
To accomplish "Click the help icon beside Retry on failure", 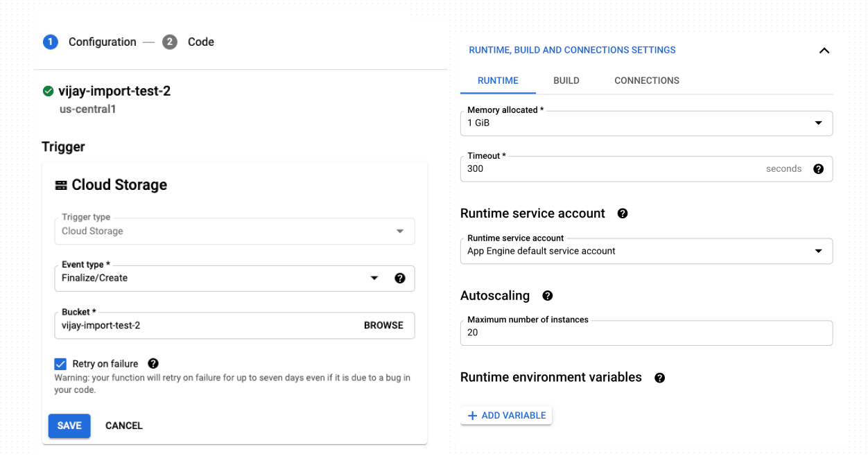I will (153, 363).
